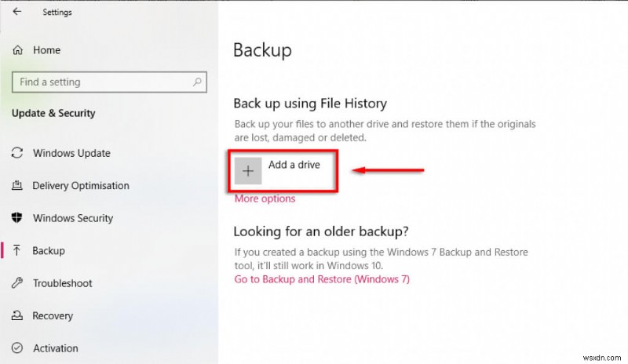Image resolution: width=628 pixels, height=364 pixels.
Task: Select the Backup sidebar entry
Action: coord(49,251)
